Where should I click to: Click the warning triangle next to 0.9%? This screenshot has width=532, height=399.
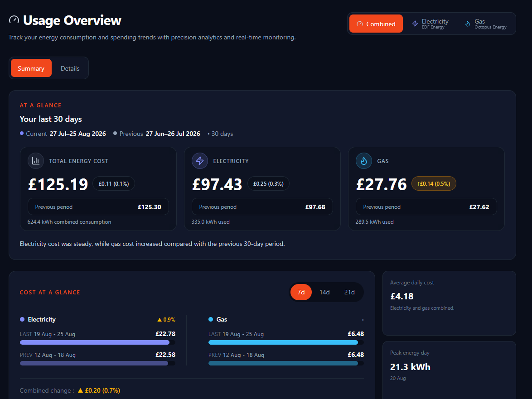click(x=160, y=320)
